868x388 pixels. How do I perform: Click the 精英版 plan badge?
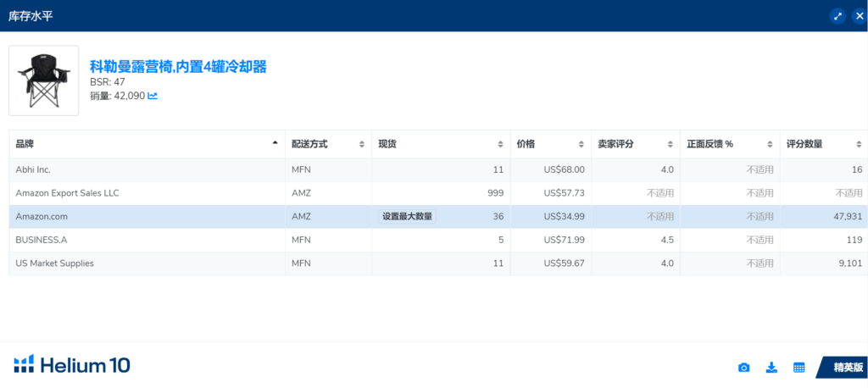tap(847, 367)
